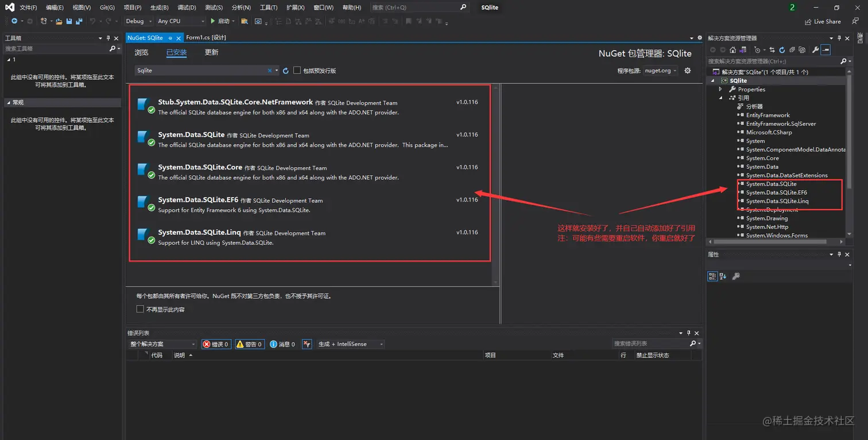Switch to the 更新 updates tab
868x440 pixels.
211,52
